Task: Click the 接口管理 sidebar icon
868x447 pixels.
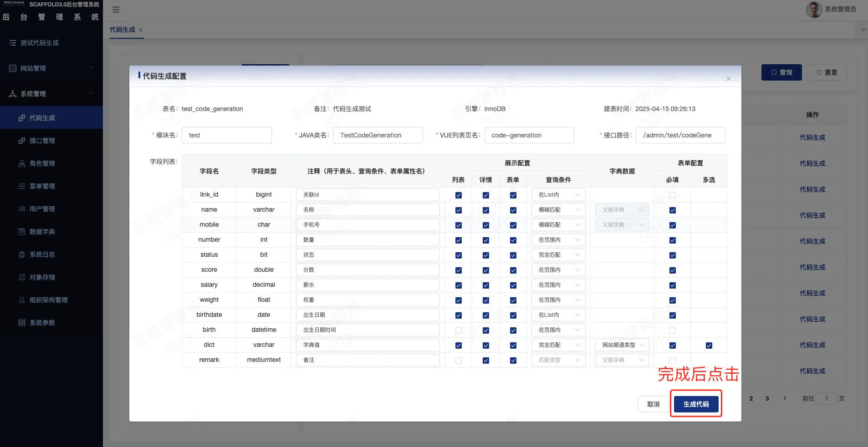Action: [21, 141]
